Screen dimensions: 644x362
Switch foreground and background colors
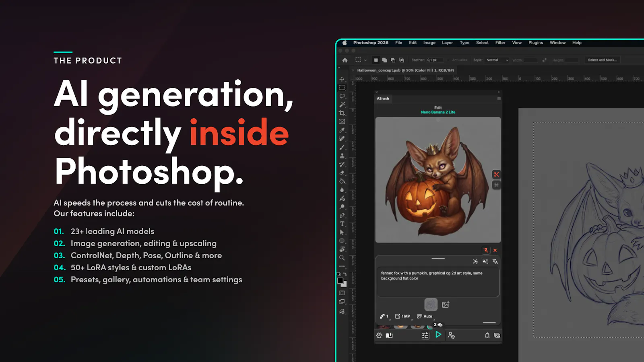tap(345, 274)
